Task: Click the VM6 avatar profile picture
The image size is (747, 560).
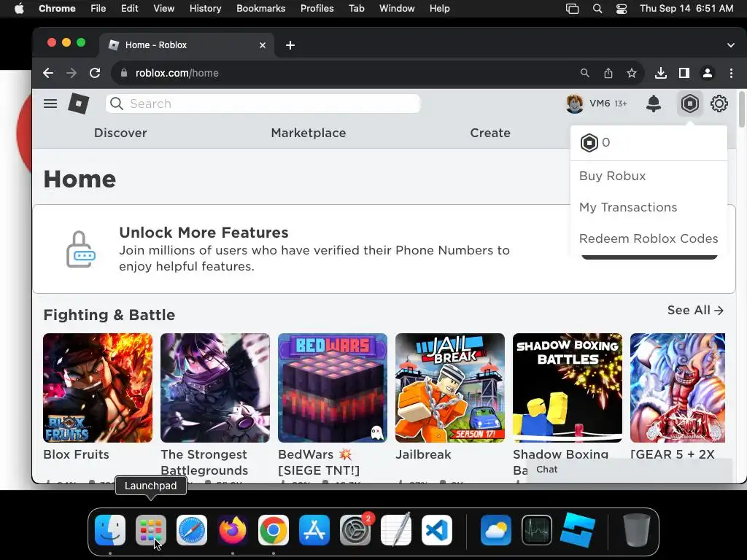Action: [x=575, y=104]
